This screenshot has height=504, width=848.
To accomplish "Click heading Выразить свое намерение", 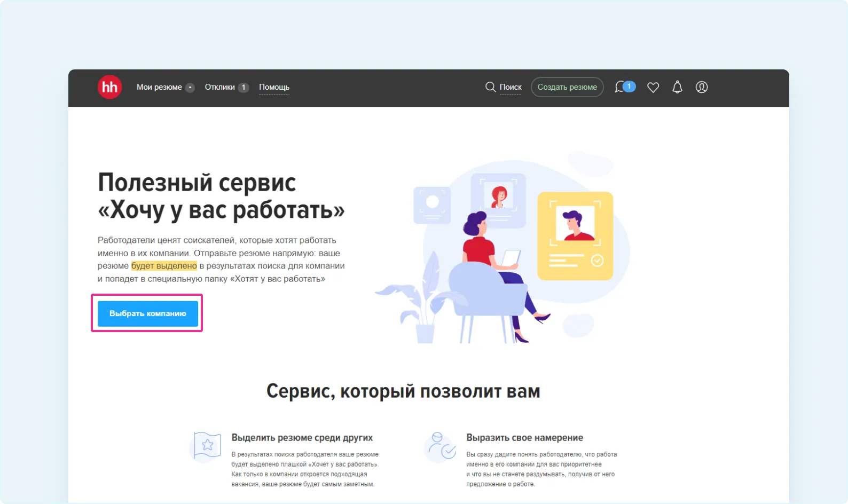I will [524, 438].
